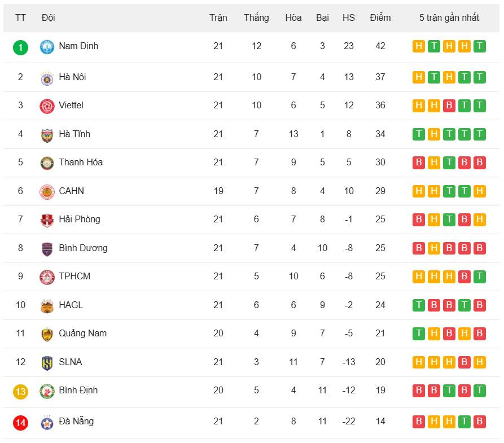504x443 pixels.
Task: Click the red rank 14 badge
Action: click(20, 422)
